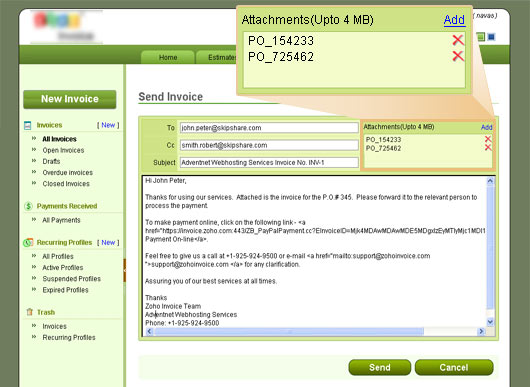Click the New link beside Recurring Profiles
This screenshot has width=530, height=387.
[108, 242]
